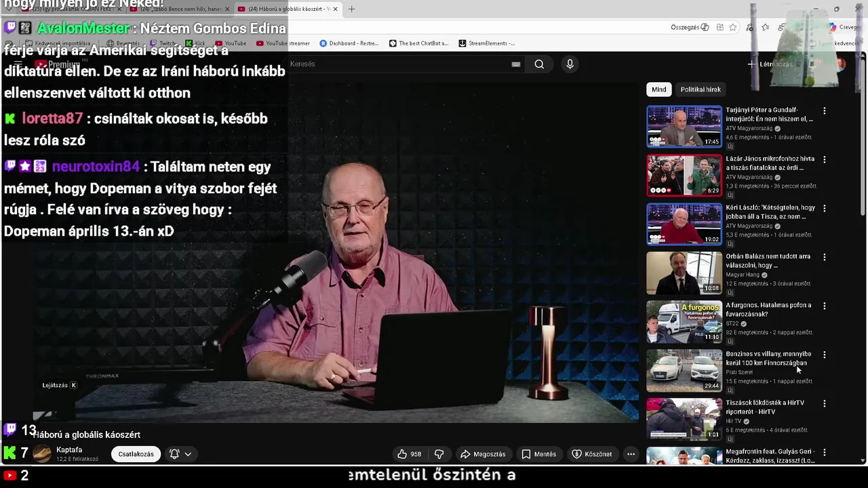This screenshot has width=868, height=488.
Task: Click title 'Tiszások lökdösték a HírTV riporterét'
Action: [765, 407]
